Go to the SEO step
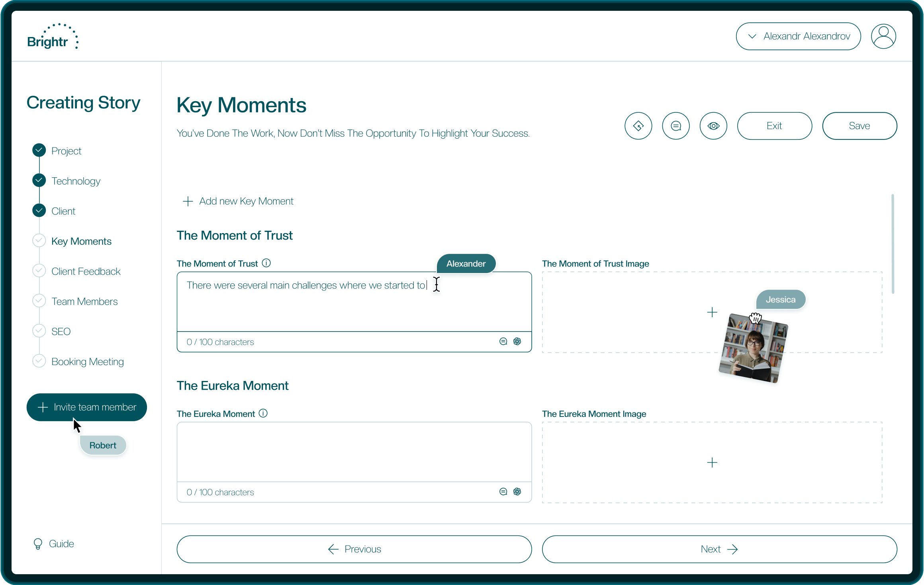 pyautogui.click(x=61, y=332)
